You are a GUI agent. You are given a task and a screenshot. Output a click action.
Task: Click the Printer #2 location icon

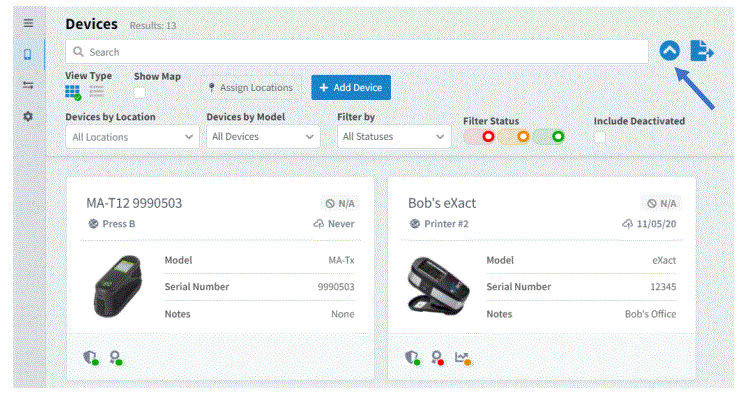pos(415,224)
